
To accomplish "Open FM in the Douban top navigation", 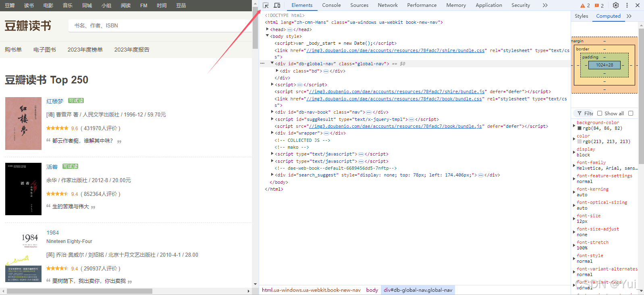I will point(144,6).
